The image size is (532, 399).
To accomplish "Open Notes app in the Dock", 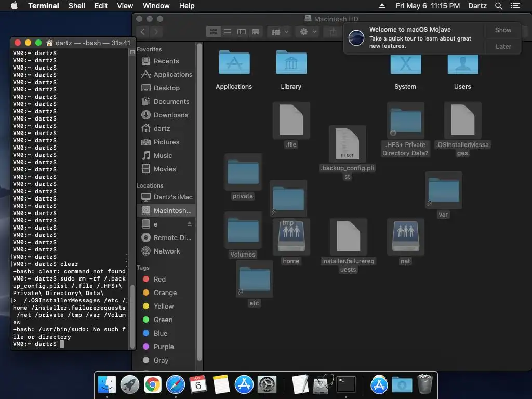I will (221, 385).
